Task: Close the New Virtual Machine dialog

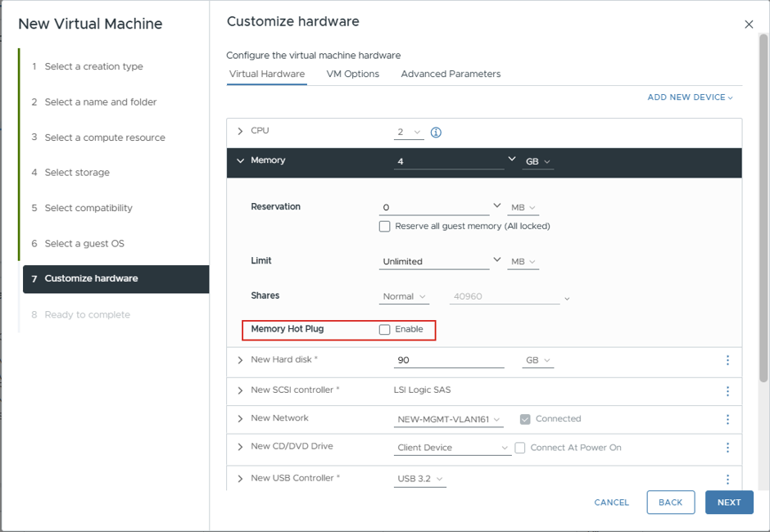Action: tap(749, 24)
